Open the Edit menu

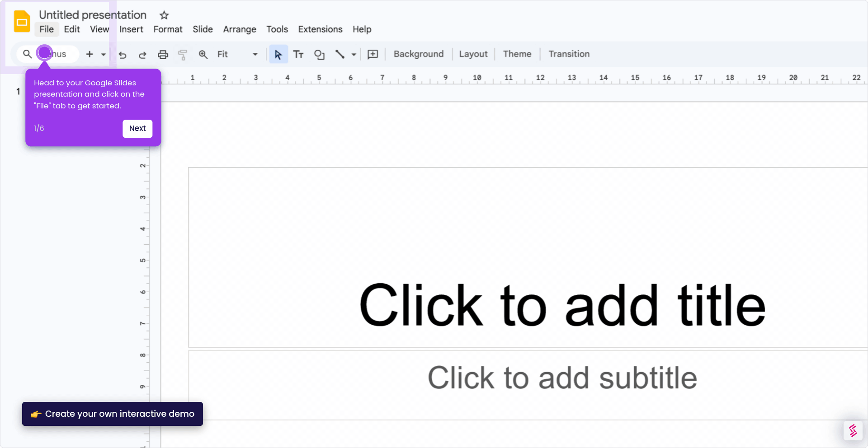(72, 29)
